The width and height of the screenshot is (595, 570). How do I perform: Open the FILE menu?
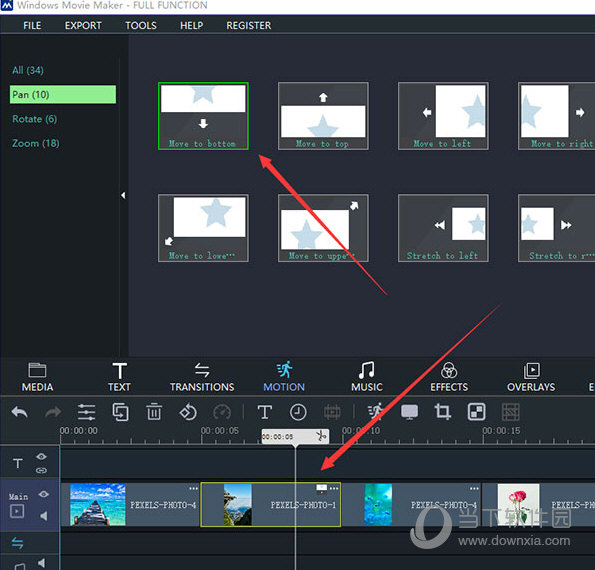pyautogui.click(x=32, y=25)
